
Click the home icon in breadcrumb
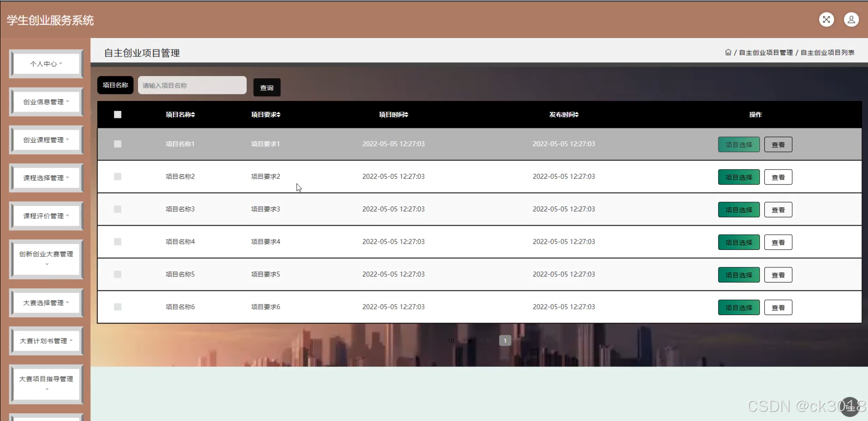click(728, 52)
